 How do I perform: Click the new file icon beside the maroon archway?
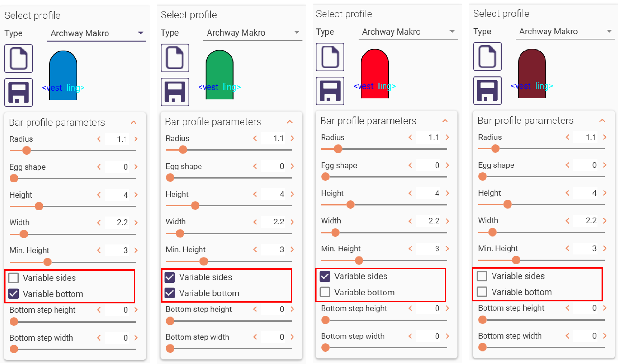tap(487, 57)
